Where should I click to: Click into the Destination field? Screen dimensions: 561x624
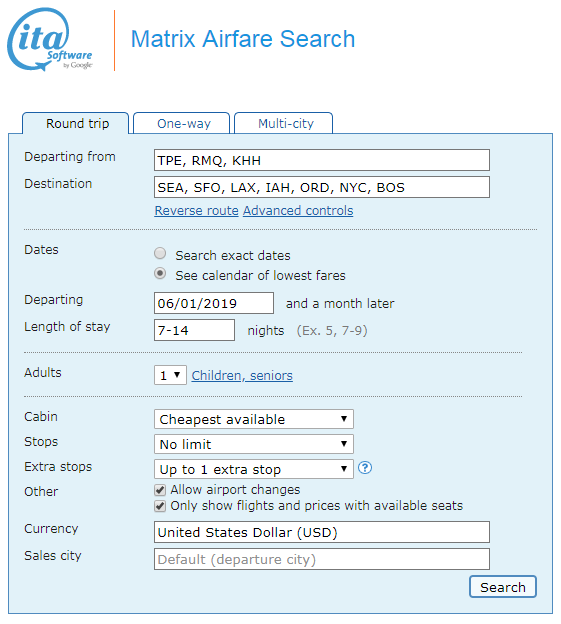(x=322, y=187)
